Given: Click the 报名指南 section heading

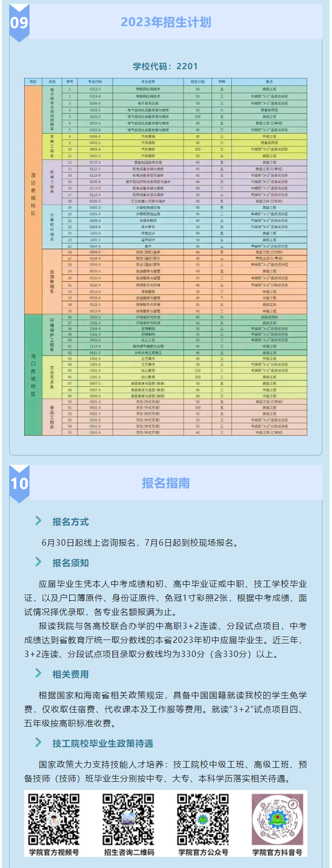Looking at the screenshot, I should pyautogui.click(x=166, y=483).
